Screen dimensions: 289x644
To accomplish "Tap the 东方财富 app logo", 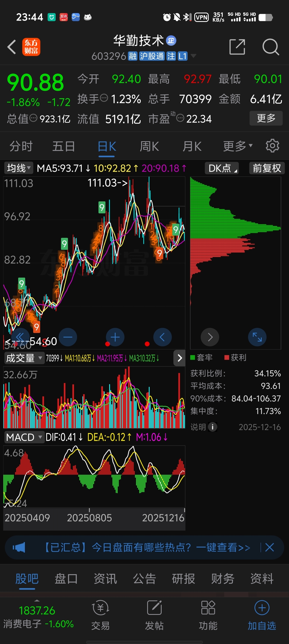I will [31, 47].
